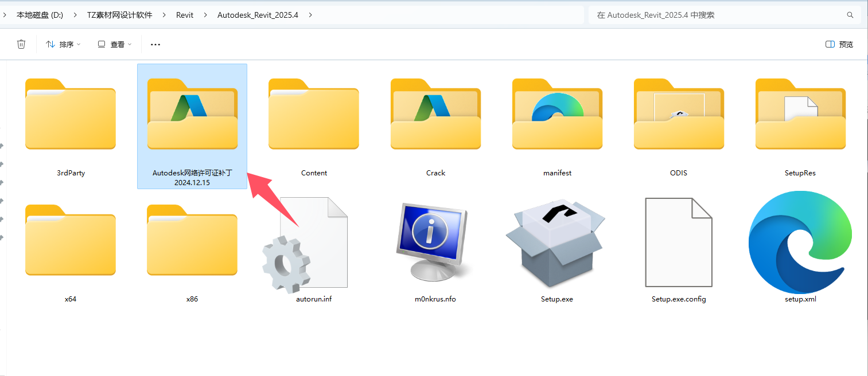
Task: Click the Autodesk网络许可证补丁 2024.12.15 name label
Action: 192,177
